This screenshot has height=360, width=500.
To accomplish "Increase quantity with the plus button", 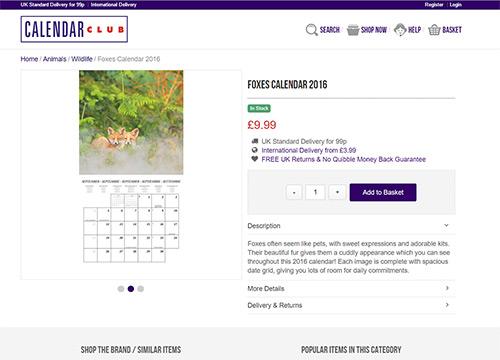I will pyautogui.click(x=337, y=192).
